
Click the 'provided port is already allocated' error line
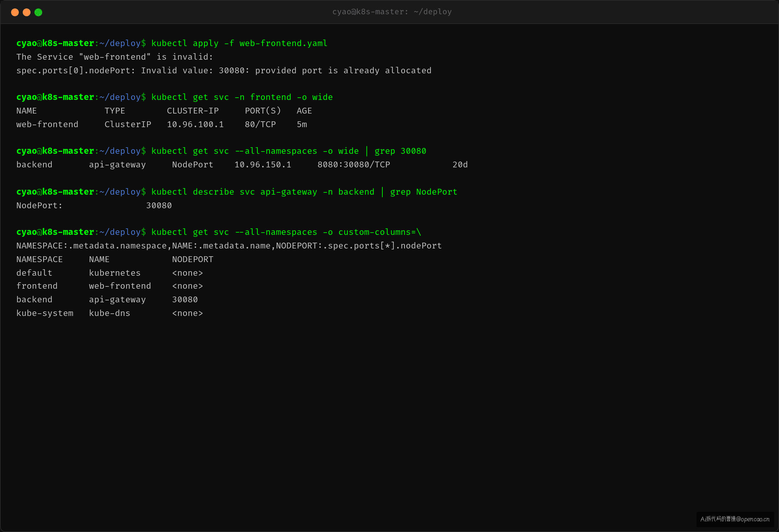(224, 70)
